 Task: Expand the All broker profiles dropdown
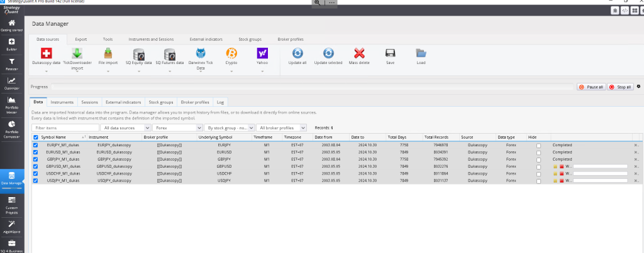pyautogui.click(x=281, y=127)
